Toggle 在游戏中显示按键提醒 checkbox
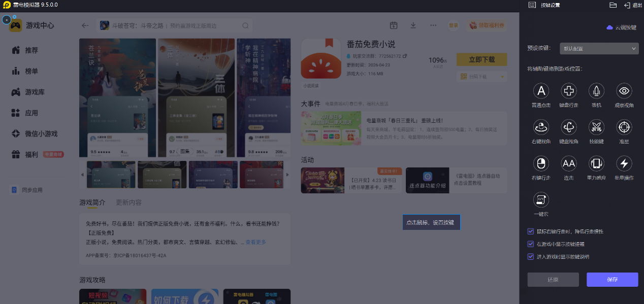 click(x=531, y=244)
